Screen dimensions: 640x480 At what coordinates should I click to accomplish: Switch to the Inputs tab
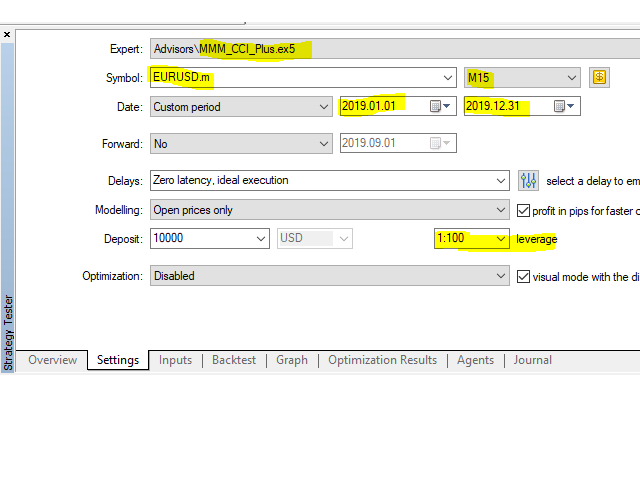tap(176, 360)
